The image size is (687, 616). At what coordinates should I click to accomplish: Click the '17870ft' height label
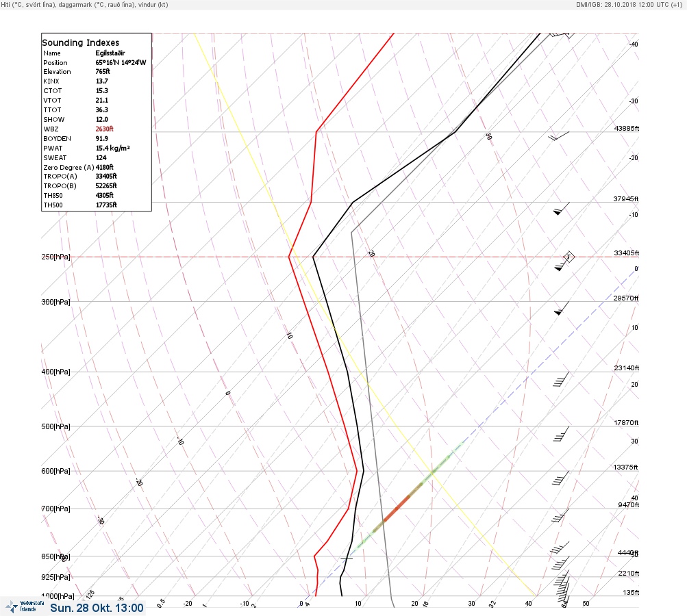tap(626, 422)
